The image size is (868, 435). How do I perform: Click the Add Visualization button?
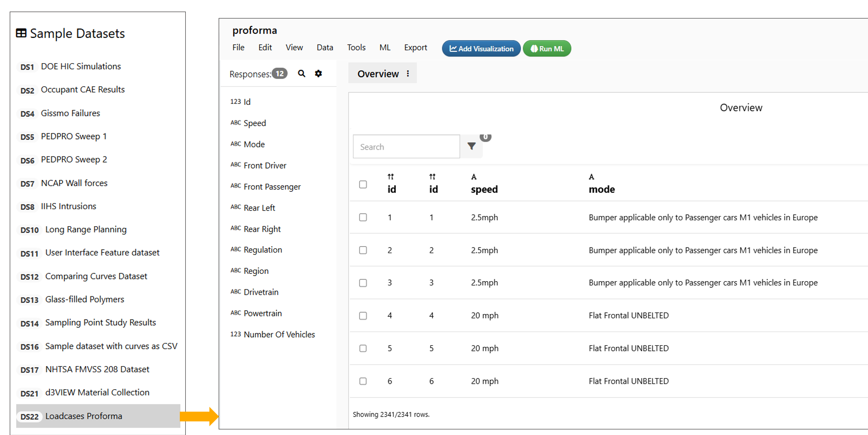pos(481,48)
